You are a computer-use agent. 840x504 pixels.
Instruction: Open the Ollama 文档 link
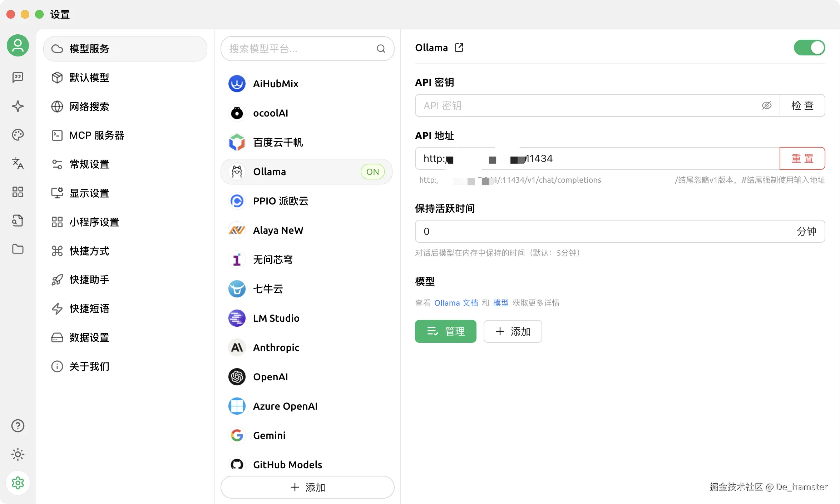(x=456, y=303)
